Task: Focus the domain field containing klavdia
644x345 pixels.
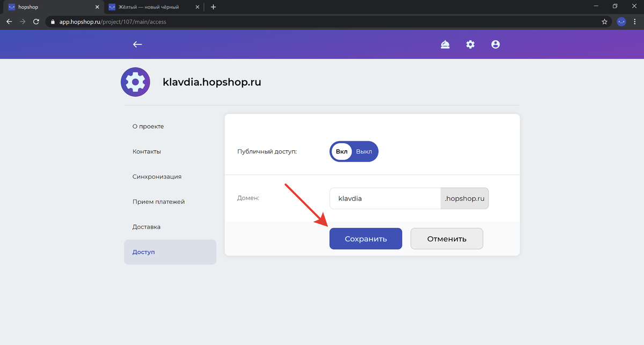Action: pyautogui.click(x=385, y=198)
